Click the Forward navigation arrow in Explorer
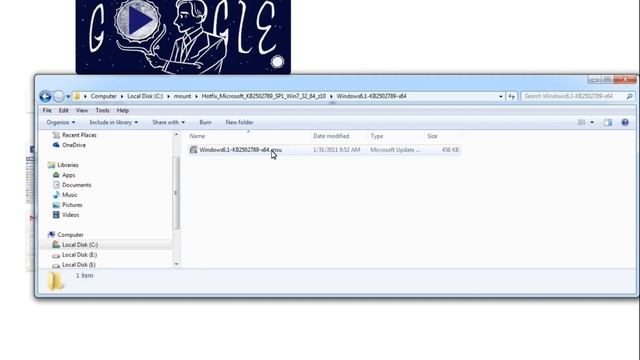The width and height of the screenshot is (640, 360). click(x=59, y=96)
